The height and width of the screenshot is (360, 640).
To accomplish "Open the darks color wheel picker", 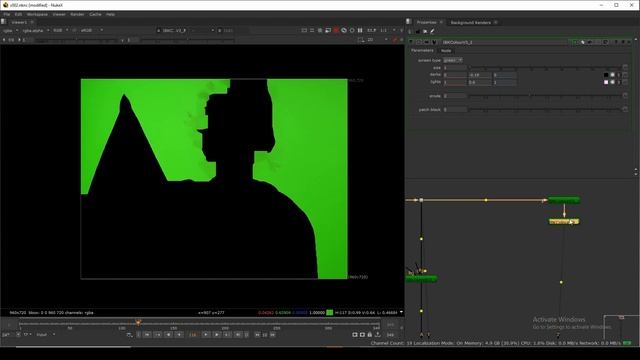I will (x=613, y=75).
